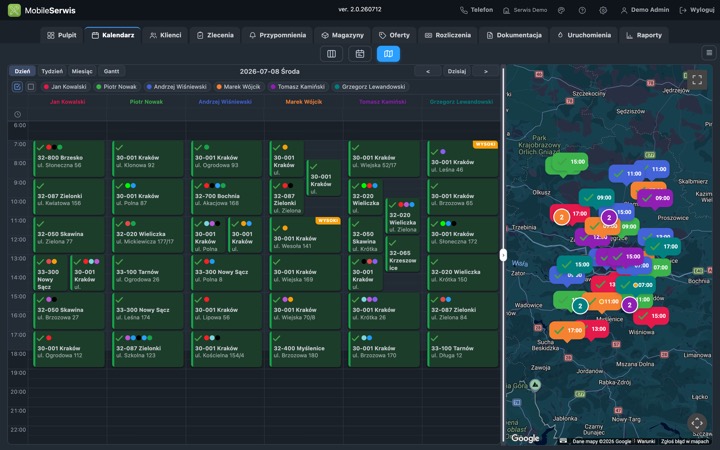Open the Zlecenia tab

click(215, 35)
